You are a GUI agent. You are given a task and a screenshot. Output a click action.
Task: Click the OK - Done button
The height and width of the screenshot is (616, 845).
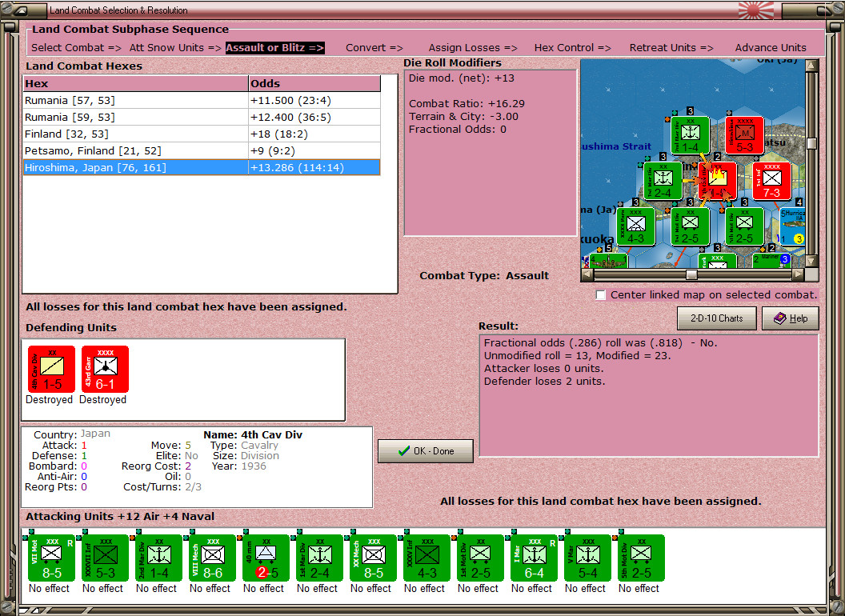(x=426, y=451)
